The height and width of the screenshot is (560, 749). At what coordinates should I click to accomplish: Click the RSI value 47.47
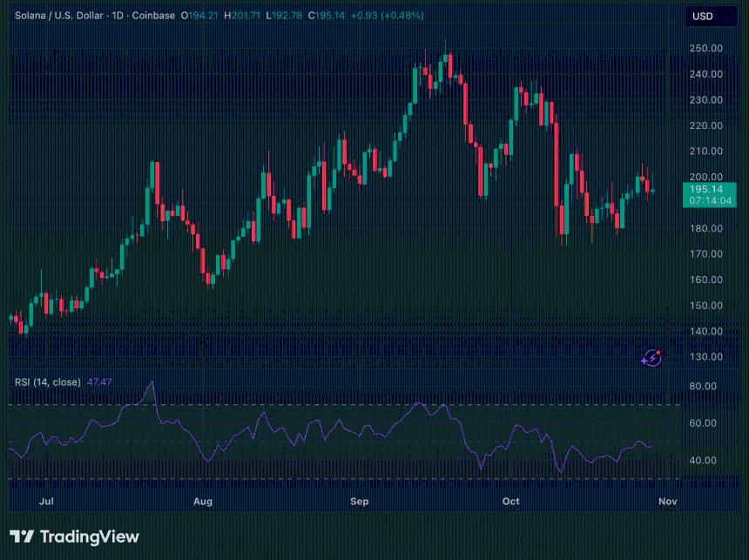click(100, 381)
